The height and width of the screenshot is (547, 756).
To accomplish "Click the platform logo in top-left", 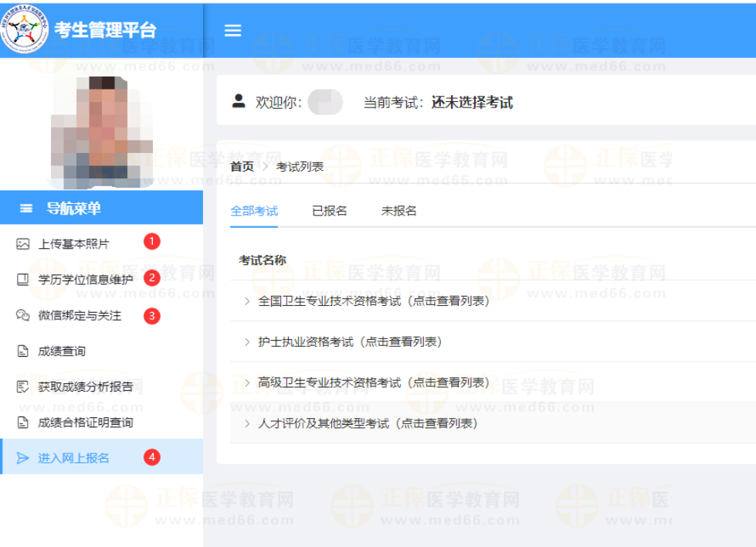I will [24, 29].
